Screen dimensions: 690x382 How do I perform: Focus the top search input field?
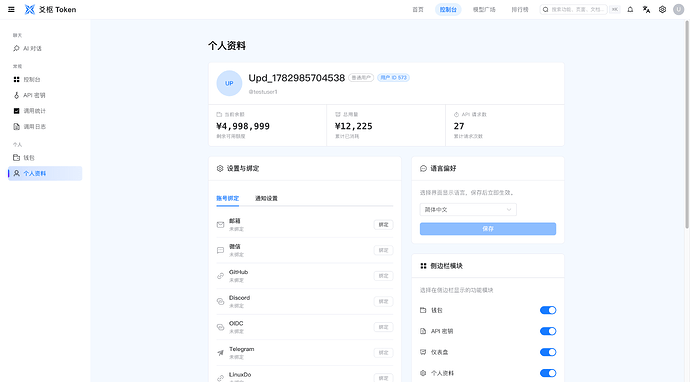(x=574, y=9)
